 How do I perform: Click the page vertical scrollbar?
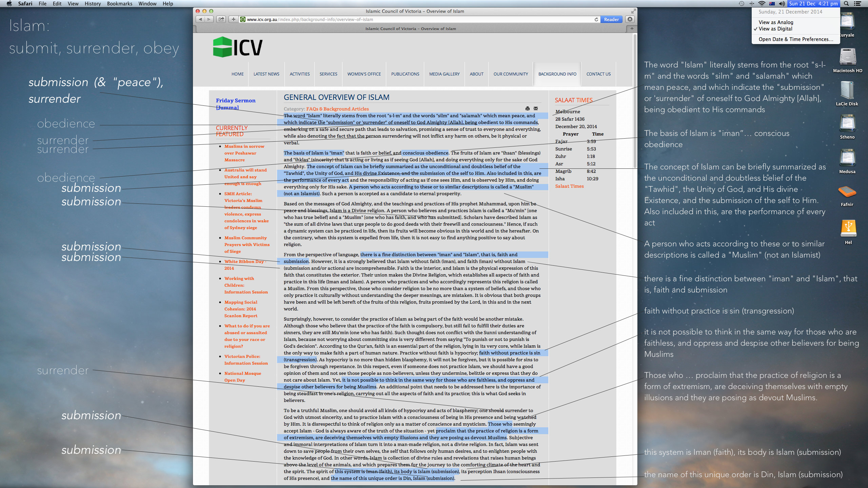pos(635,102)
